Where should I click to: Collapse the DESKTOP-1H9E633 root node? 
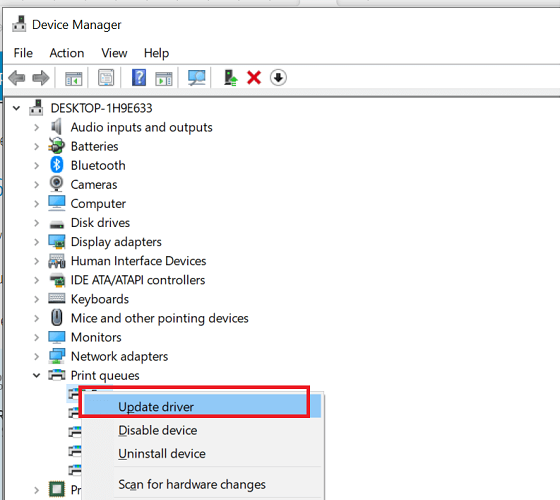tap(16, 108)
